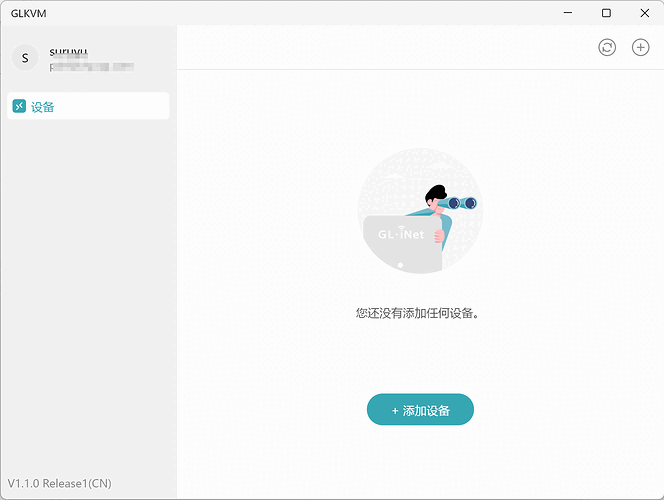Click the blurred email under the username
The image size is (664, 500).
(x=91, y=67)
